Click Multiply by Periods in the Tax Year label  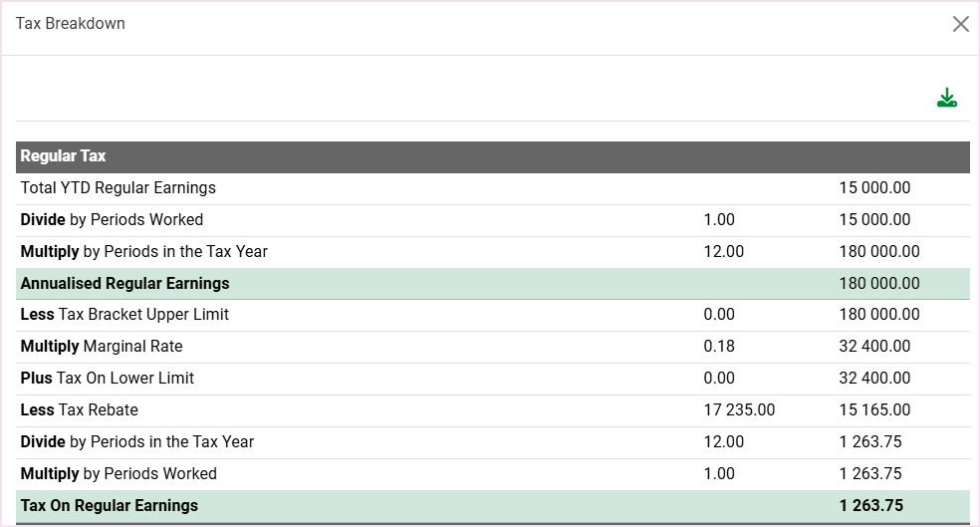coord(144,251)
